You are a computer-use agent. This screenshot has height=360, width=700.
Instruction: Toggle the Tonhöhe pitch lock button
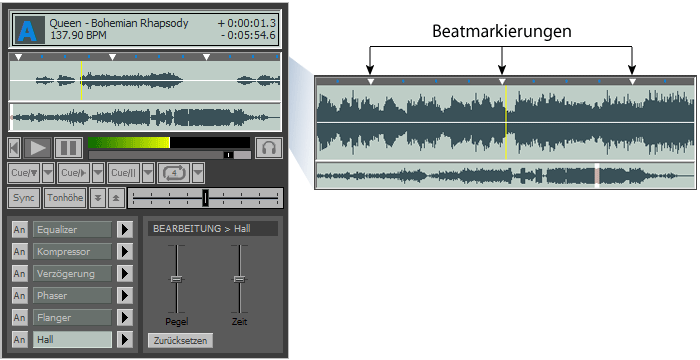[x=65, y=198]
